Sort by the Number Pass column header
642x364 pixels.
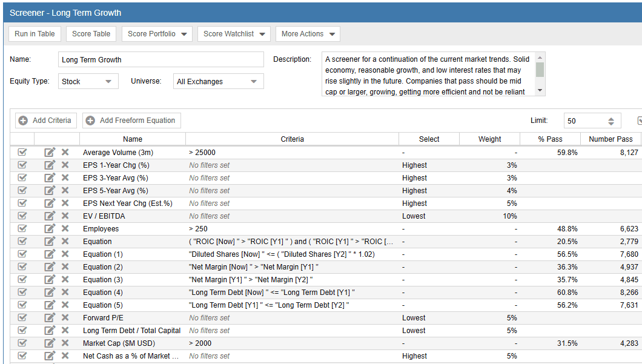(x=611, y=139)
